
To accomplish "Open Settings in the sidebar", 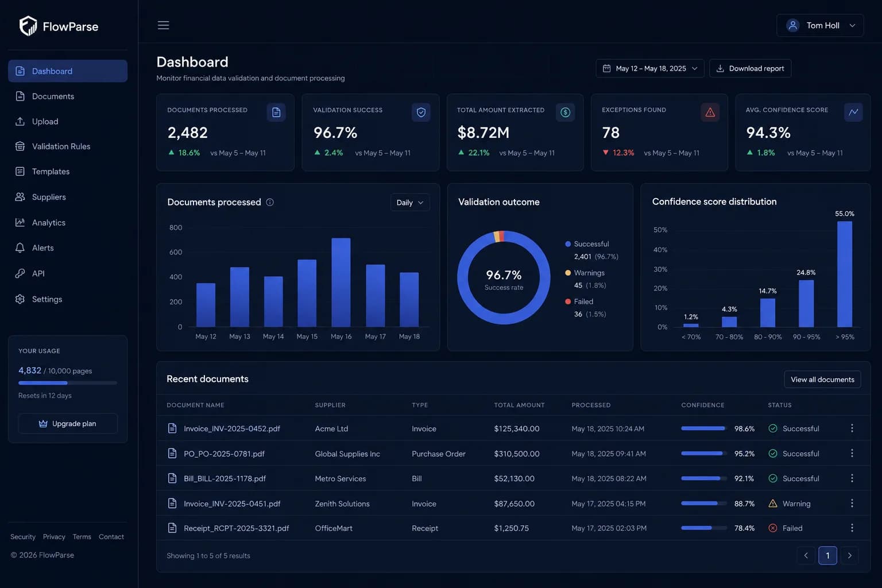I will pyautogui.click(x=68, y=299).
